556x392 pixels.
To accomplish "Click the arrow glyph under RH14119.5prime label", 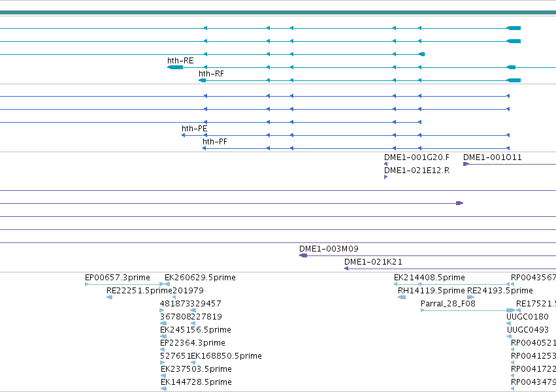I will pos(402,297).
